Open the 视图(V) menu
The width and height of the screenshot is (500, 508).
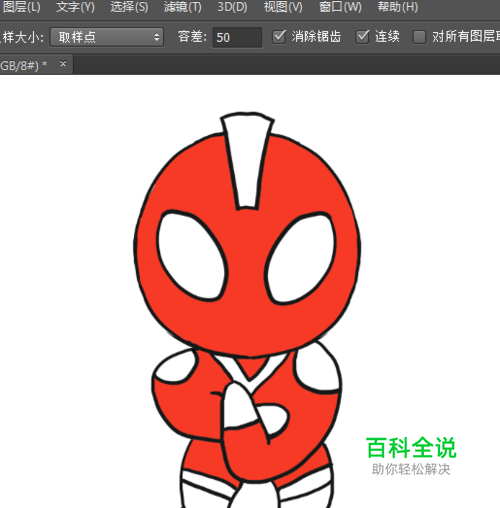[283, 7]
